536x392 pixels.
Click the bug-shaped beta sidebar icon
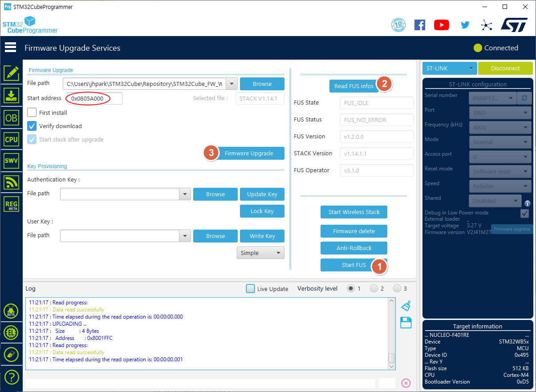(11, 311)
